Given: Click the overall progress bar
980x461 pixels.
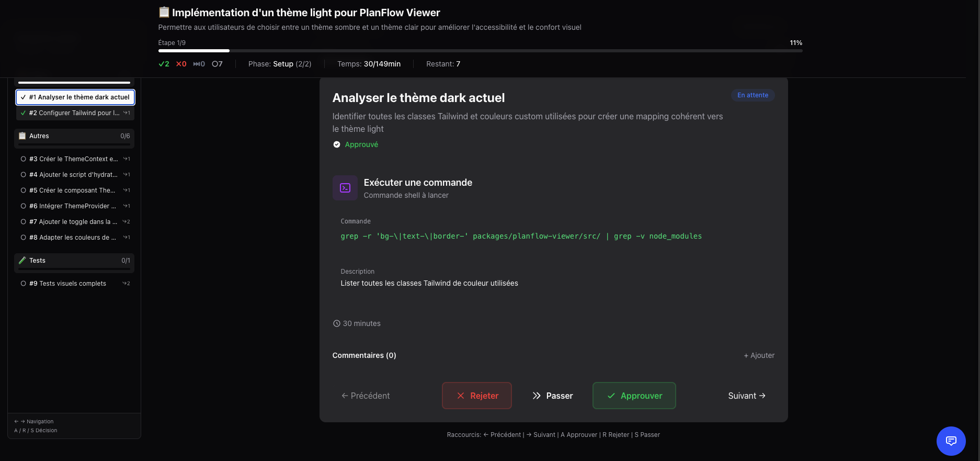Looking at the screenshot, I should tap(480, 51).
